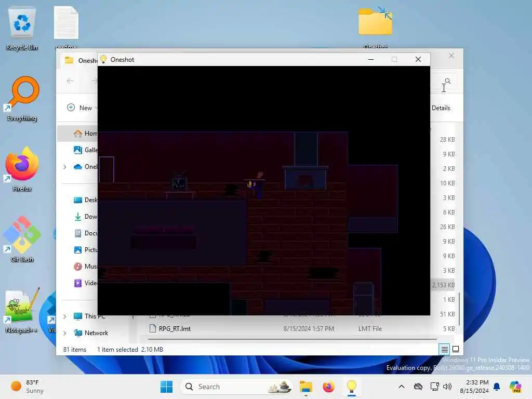The width and height of the screenshot is (532, 399).
Task: Click the lightbulb icon in Oneshot title bar
Action: [x=103, y=59]
